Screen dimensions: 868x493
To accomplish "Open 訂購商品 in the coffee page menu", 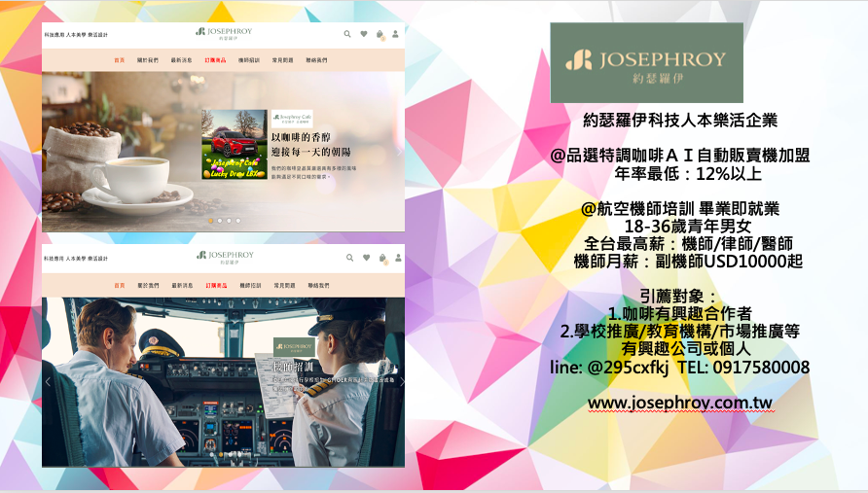I will tap(215, 60).
